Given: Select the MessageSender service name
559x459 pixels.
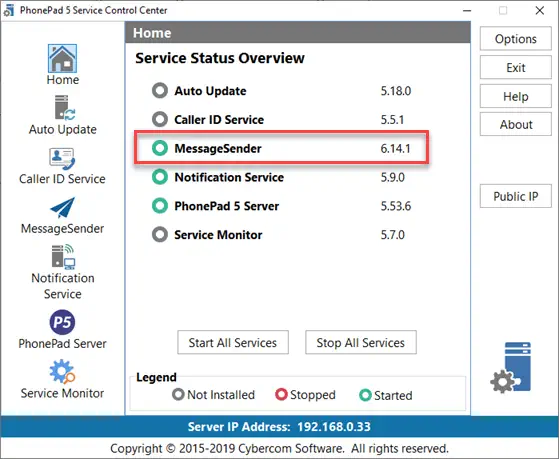Looking at the screenshot, I should (x=218, y=148).
